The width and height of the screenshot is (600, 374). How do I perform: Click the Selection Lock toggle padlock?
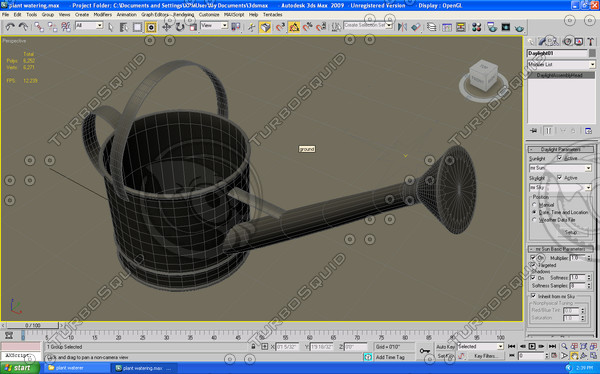(253, 346)
